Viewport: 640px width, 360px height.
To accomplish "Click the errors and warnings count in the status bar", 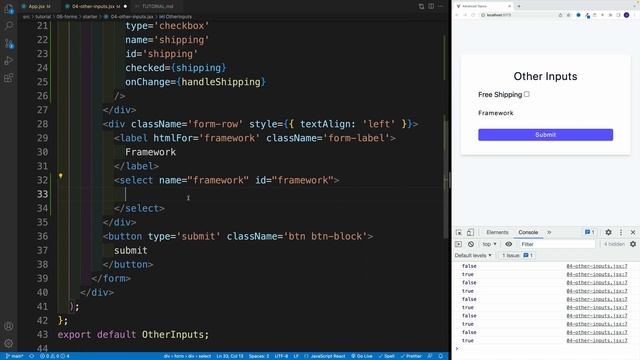I will click(x=54, y=356).
